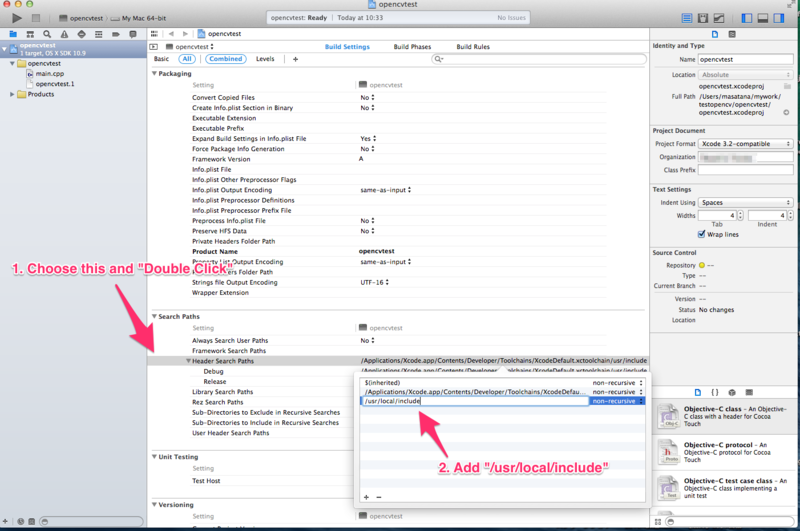
Task: Toggle the Debug area visibility
Action: (x=763, y=18)
